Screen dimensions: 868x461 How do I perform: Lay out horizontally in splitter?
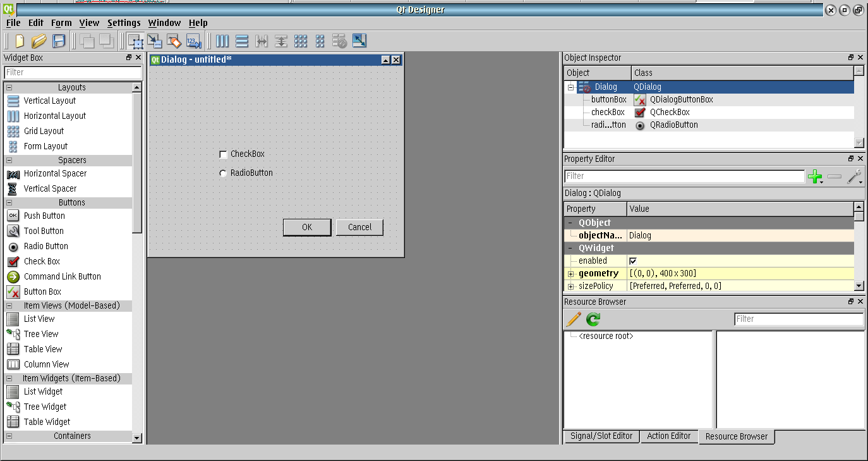tap(262, 41)
